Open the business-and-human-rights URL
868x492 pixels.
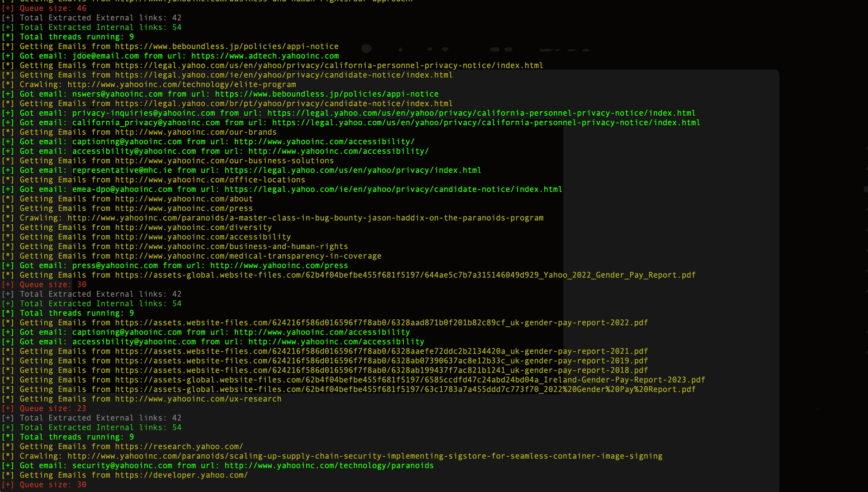pyautogui.click(x=231, y=247)
